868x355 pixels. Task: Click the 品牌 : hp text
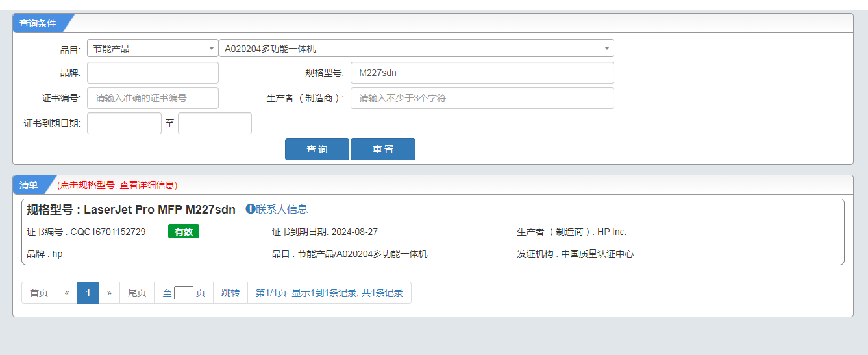click(x=45, y=254)
